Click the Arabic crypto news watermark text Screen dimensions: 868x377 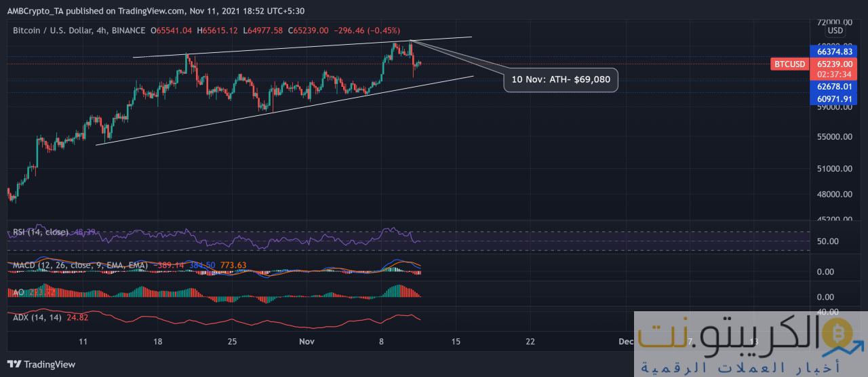tap(739, 368)
